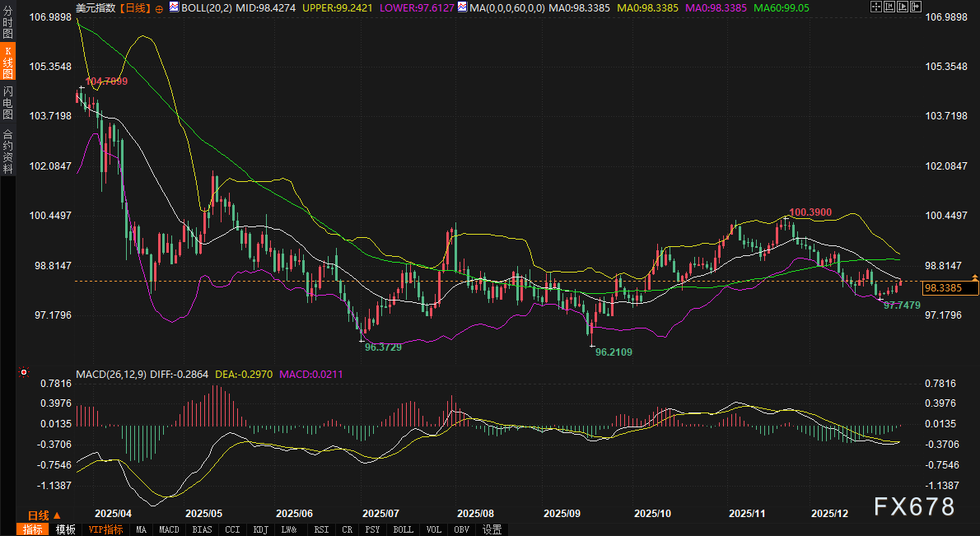Viewport: 980px width, 536px height.
Task: Toggle the KDJ indicator button
Action: [260, 529]
